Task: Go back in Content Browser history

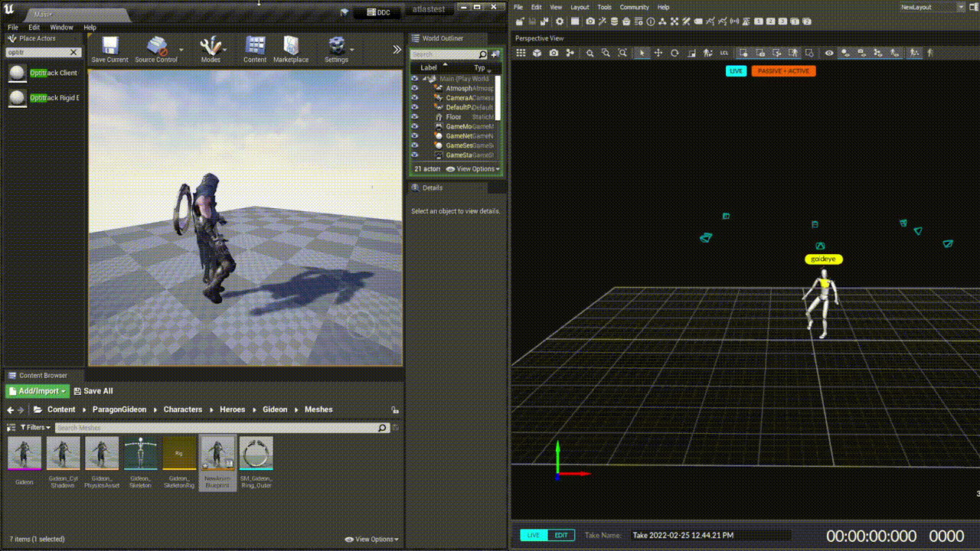Action: pos(11,409)
